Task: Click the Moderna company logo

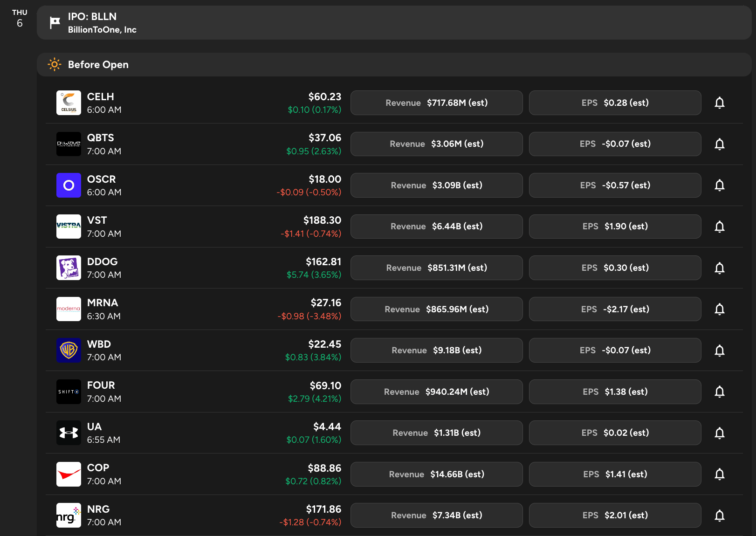Action: coord(69,309)
